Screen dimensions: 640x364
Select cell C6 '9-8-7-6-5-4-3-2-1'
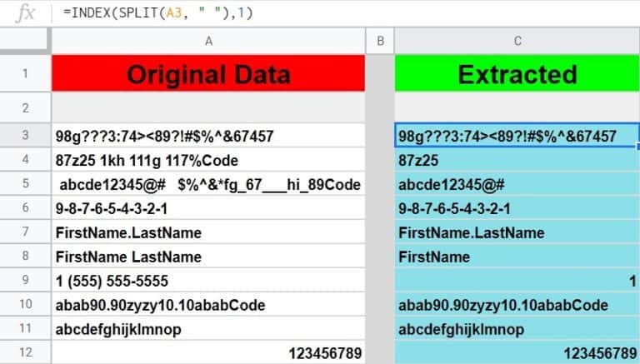click(517, 207)
